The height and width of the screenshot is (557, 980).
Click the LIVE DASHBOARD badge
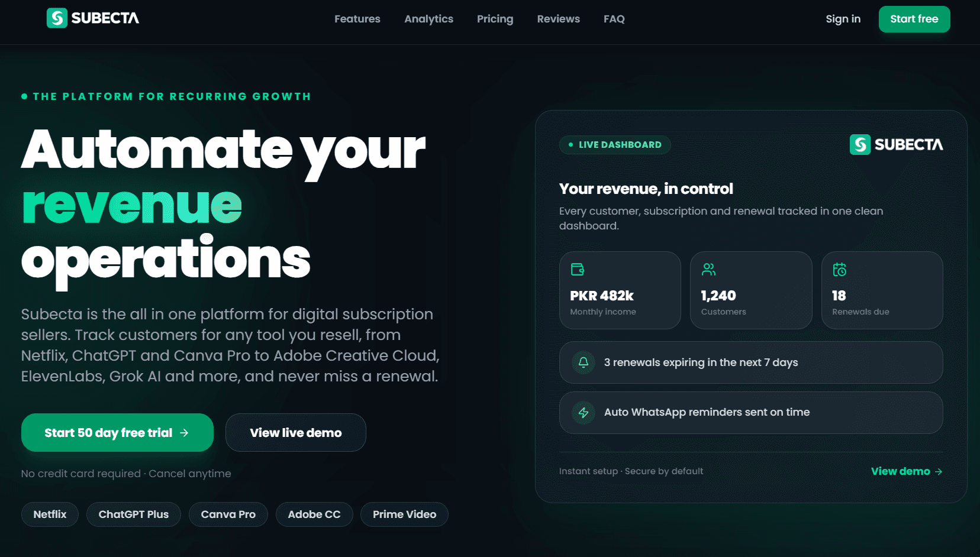coord(615,145)
